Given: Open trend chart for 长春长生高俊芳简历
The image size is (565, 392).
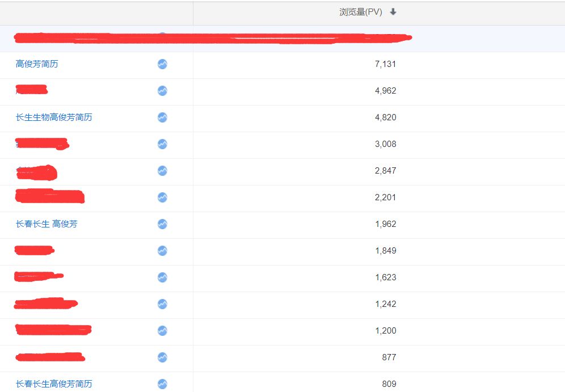Looking at the screenshot, I should (x=162, y=384).
